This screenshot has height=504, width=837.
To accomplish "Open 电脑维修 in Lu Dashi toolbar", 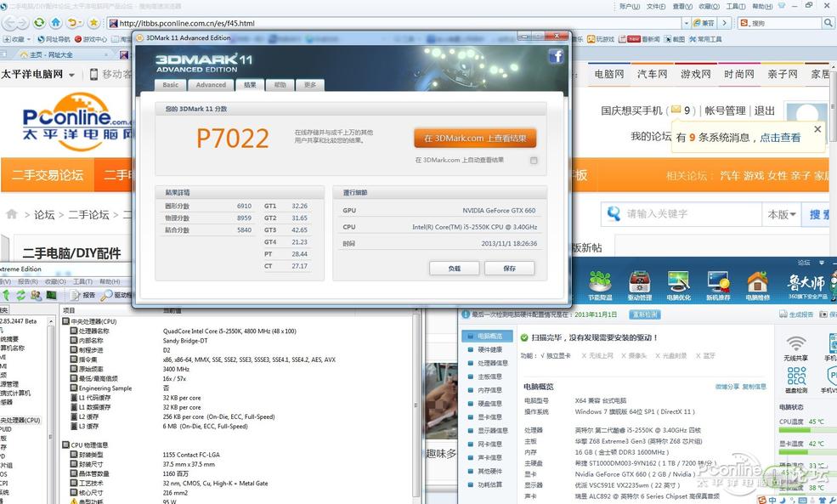I will [757, 286].
